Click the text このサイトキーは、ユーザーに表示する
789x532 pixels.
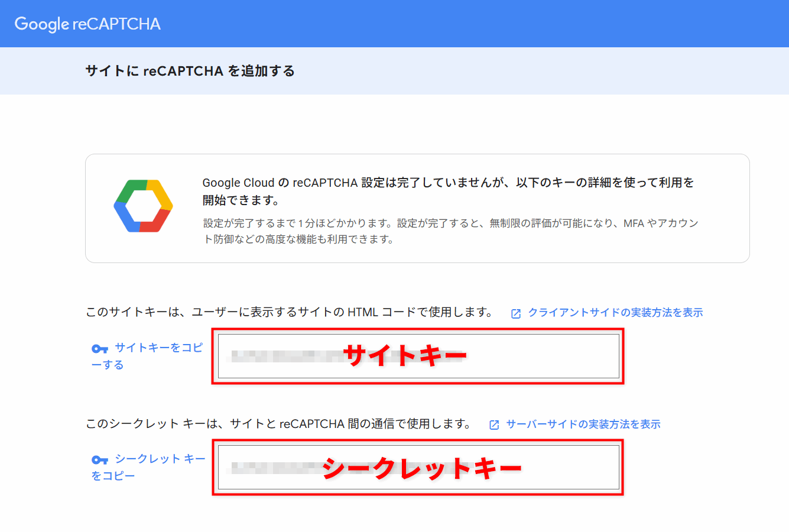(x=290, y=312)
